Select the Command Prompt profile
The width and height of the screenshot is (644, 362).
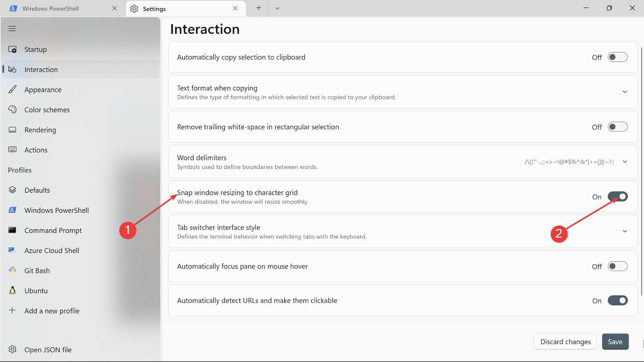click(x=80, y=230)
